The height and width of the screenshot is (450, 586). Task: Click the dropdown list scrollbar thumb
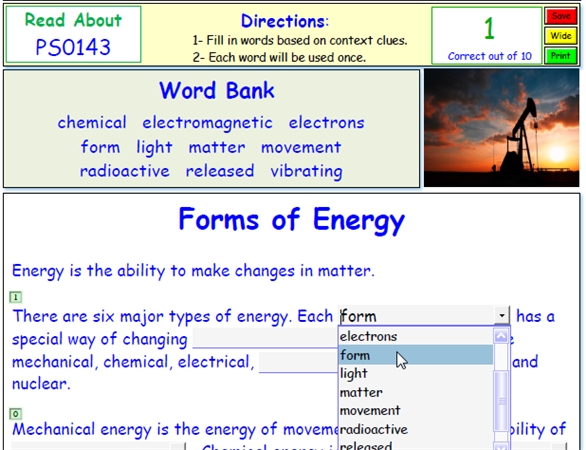pos(501,401)
